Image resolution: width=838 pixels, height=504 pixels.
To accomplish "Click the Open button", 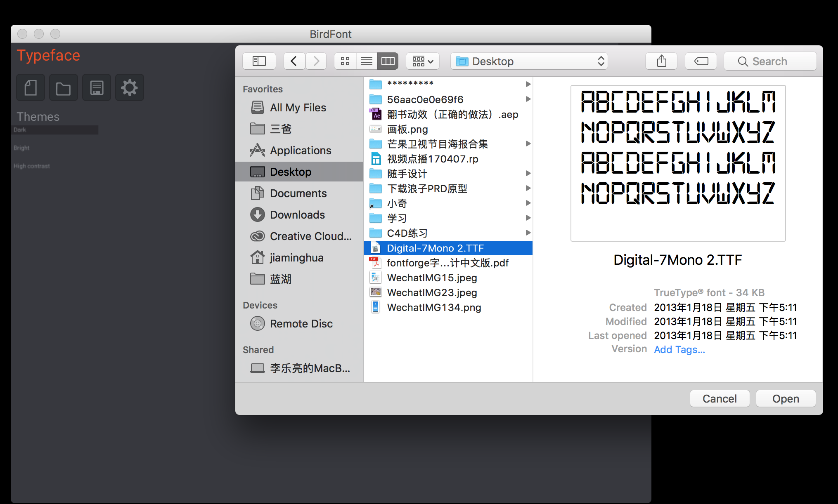I will tap(786, 398).
